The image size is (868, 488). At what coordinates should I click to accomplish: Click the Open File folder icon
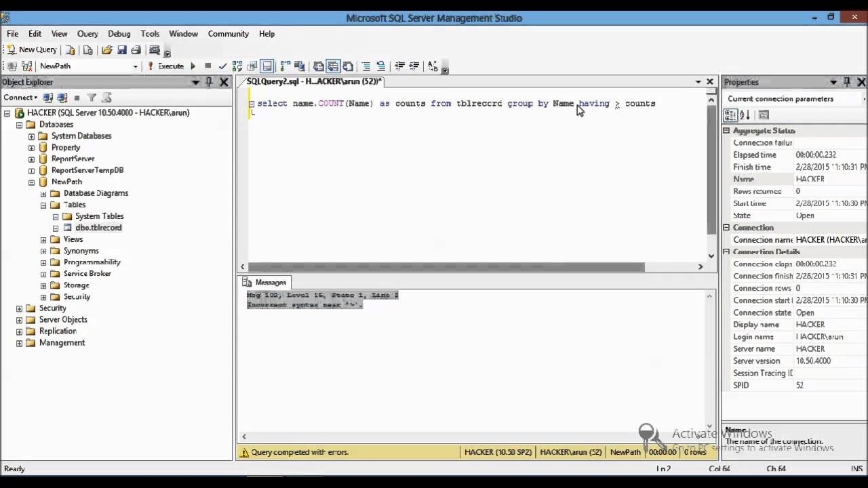point(106,49)
